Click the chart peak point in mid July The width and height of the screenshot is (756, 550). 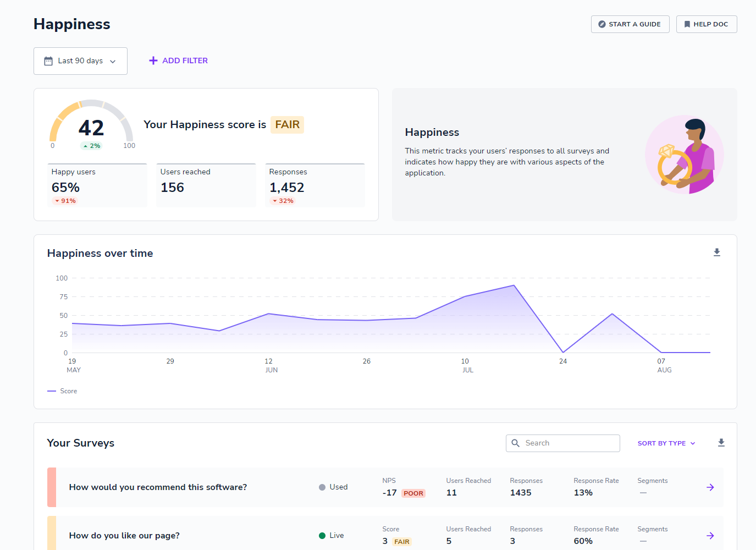pos(514,285)
